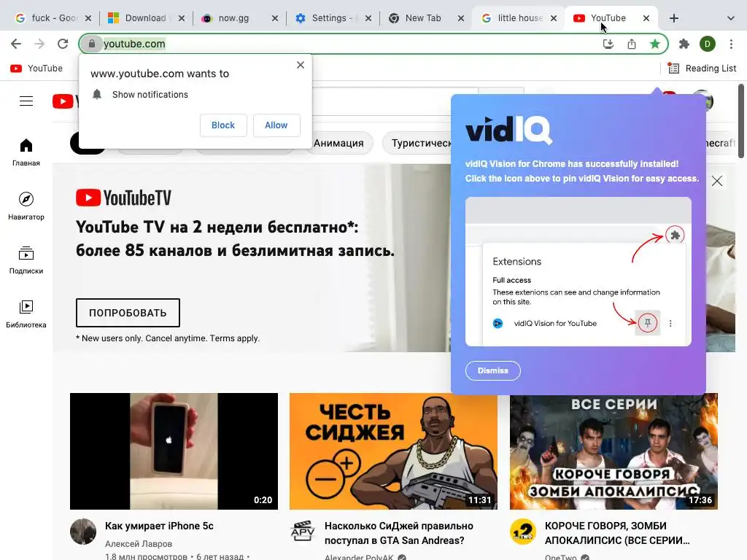The height and width of the screenshot is (560, 747).
Task: Open Библиотека in the sidebar
Action: coord(26,314)
